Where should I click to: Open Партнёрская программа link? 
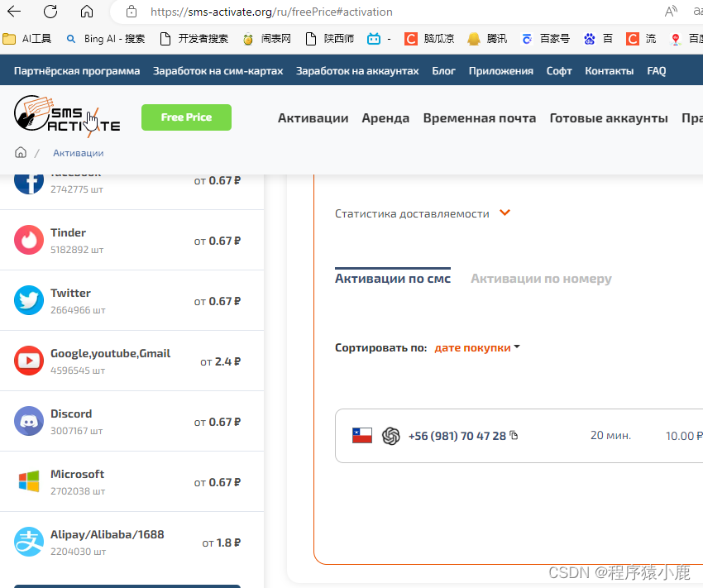tap(77, 71)
